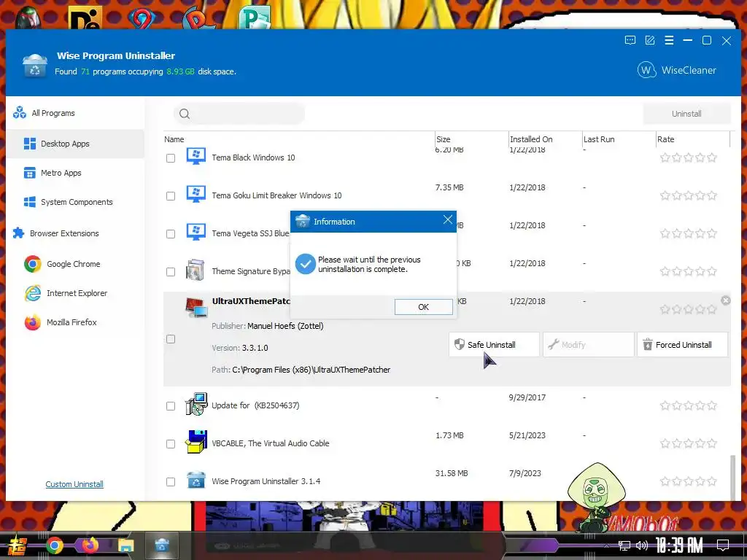Select Internet Explorer in sidebar
Screen dimensions: 747x560
pos(75,293)
